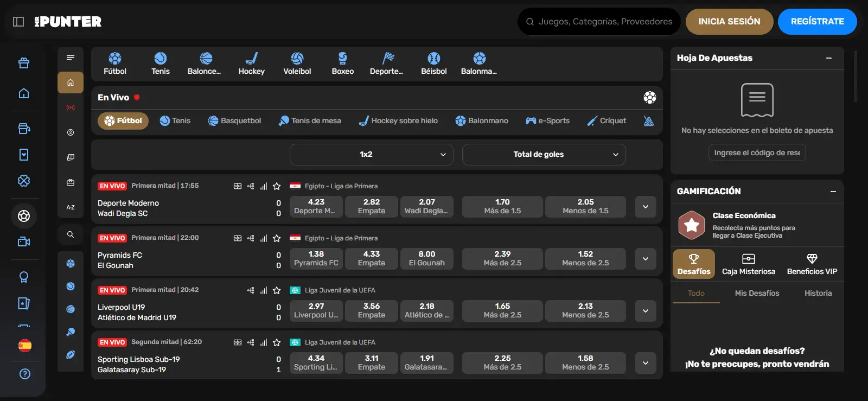Image resolution: width=868 pixels, height=401 pixels.
Task: Open the help question mark icon
Action: (x=24, y=374)
